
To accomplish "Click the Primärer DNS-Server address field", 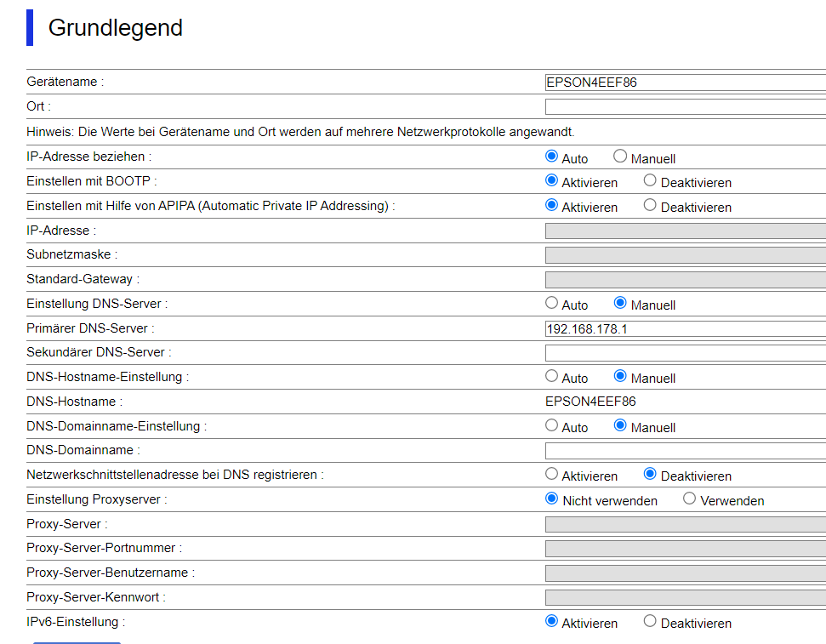I will point(685,328).
